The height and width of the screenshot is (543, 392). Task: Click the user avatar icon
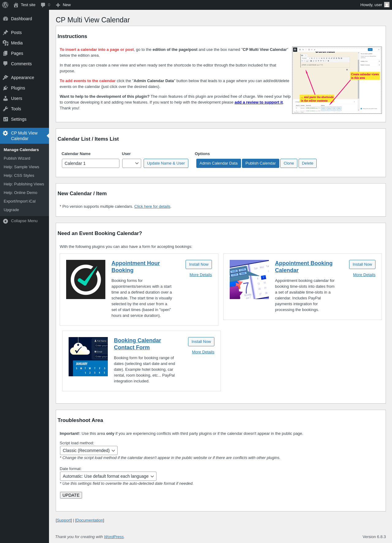[387, 5]
